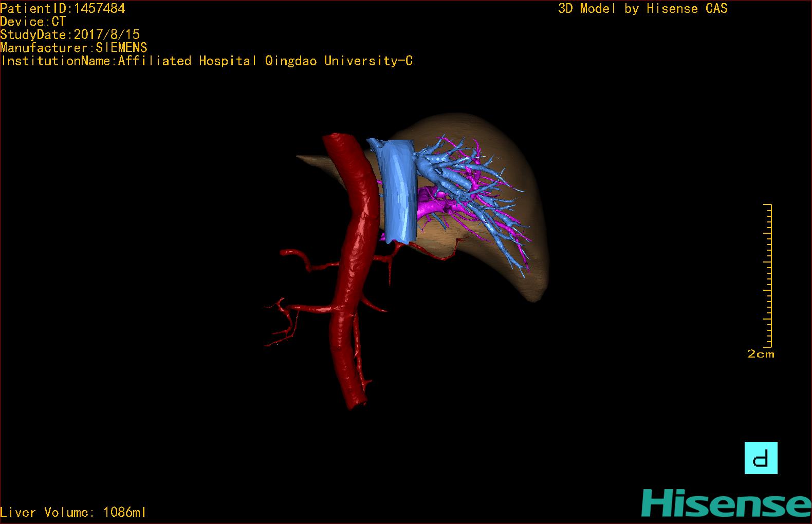Select the 'Liver Volume: 1086ml' readout
The width and height of the screenshot is (812, 524).
(73, 512)
